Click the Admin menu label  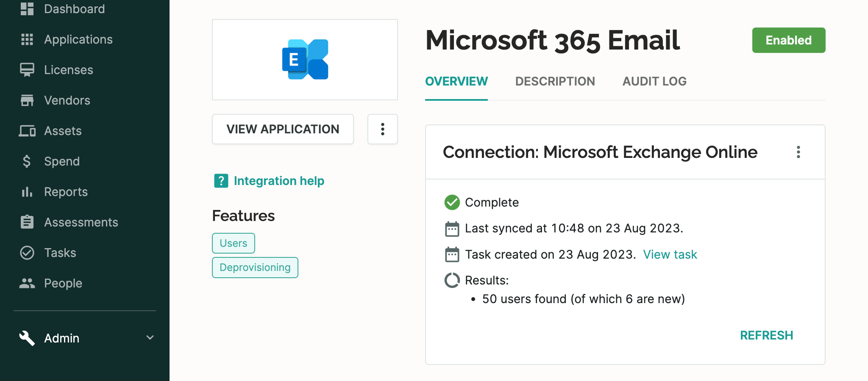[62, 338]
